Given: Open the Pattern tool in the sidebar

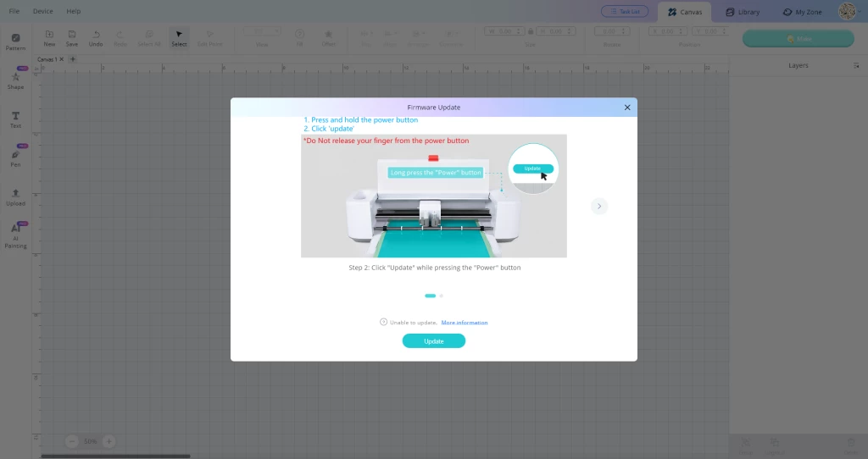Looking at the screenshot, I should (x=15, y=42).
